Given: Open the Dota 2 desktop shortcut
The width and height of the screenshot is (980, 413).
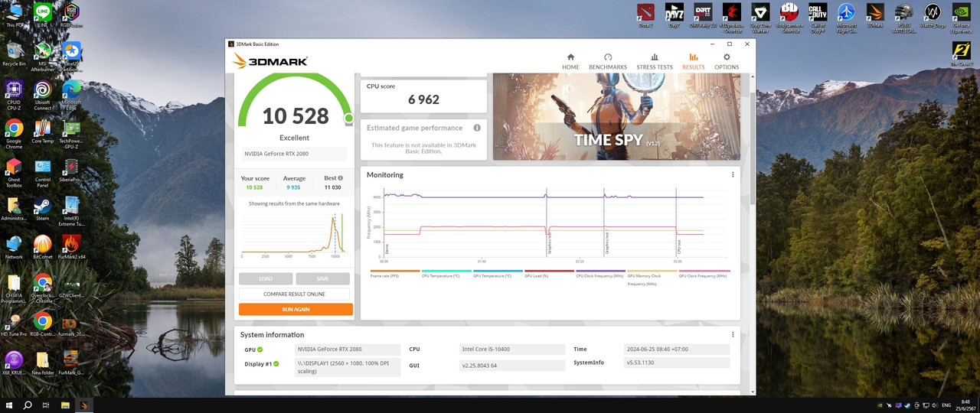Looking at the screenshot, I should coord(646,15).
